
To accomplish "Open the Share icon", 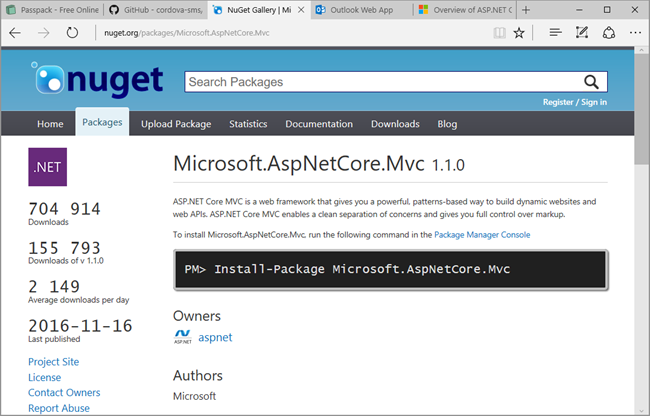I will pos(609,32).
